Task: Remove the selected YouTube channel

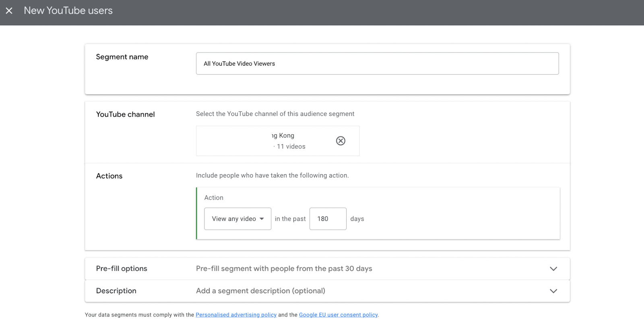Action: tap(341, 141)
